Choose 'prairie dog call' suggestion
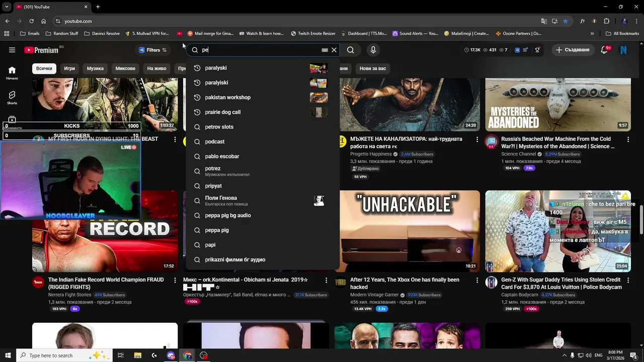Image resolution: width=644 pixels, height=362 pixels. click(x=263, y=112)
